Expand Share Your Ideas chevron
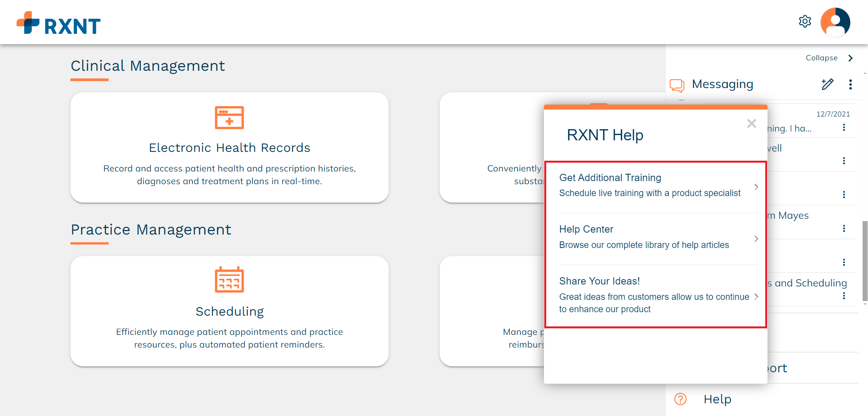 click(756, 296)
